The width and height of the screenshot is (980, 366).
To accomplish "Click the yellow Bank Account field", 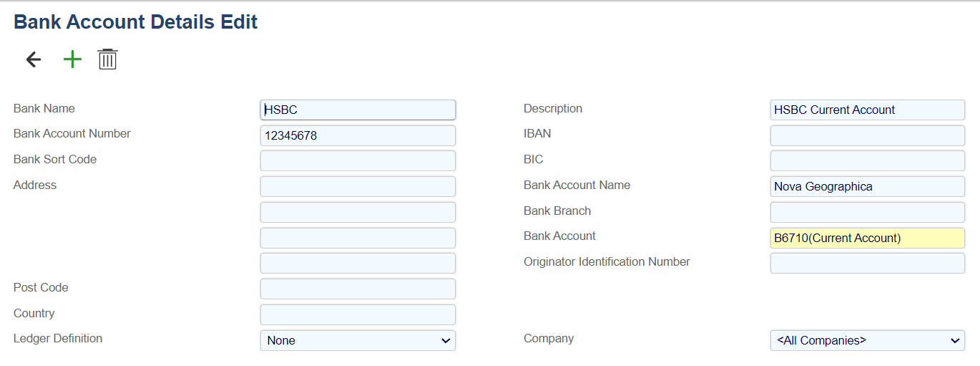I will pos(867,238).
